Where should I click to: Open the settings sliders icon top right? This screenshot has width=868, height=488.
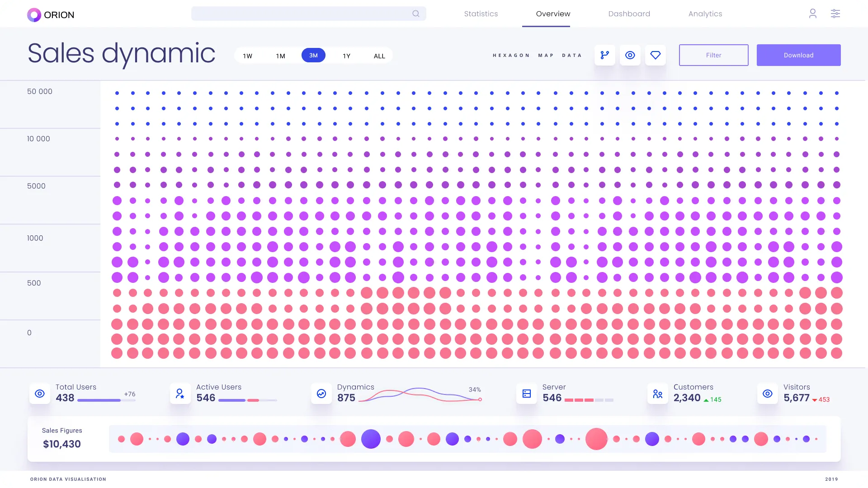[835, 14]
